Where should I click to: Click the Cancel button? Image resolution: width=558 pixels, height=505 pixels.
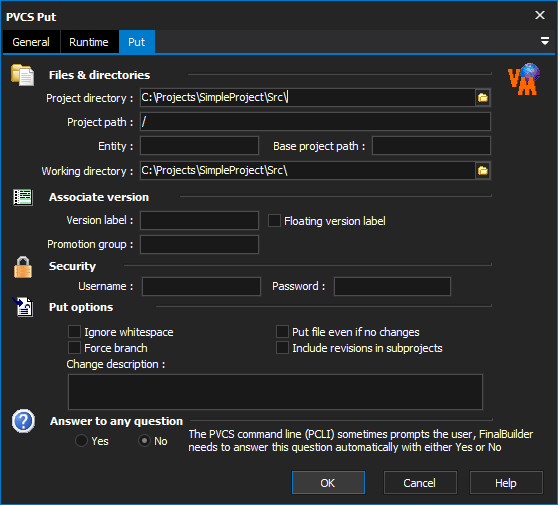[x=420, y=483]
